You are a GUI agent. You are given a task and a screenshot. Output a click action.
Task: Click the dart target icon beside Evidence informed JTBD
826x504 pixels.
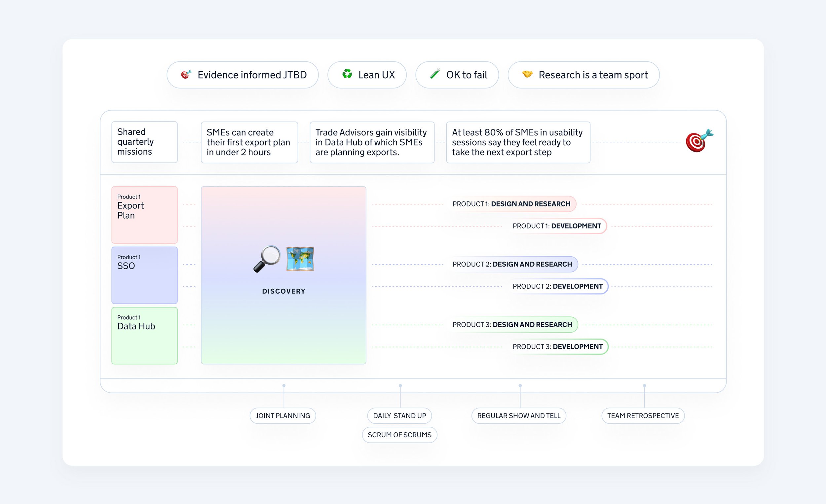[186, 74]
